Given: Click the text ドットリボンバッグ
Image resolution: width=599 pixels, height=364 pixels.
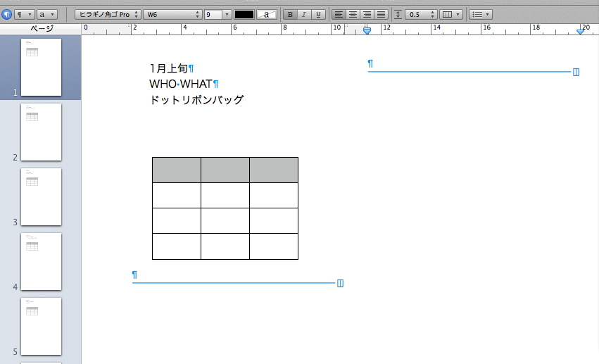Looking at the screenshot, I should (x=196, y=100).
